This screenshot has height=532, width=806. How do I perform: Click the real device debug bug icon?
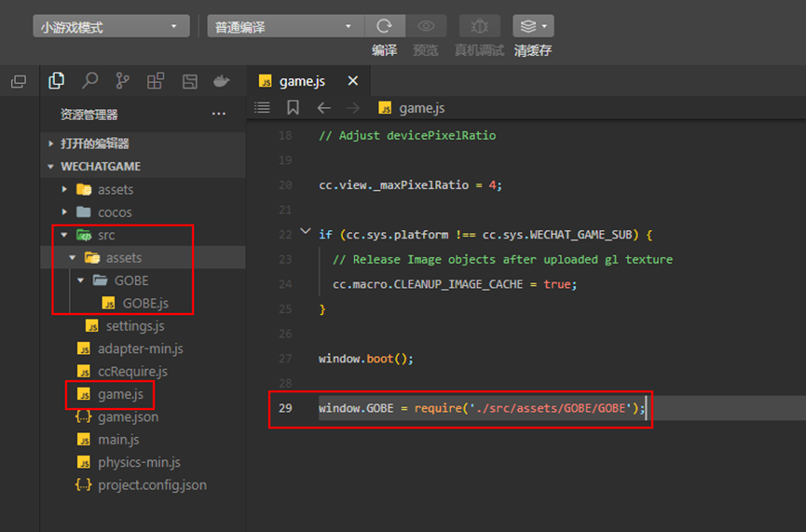pyautogui.click(x=479, y=27)
